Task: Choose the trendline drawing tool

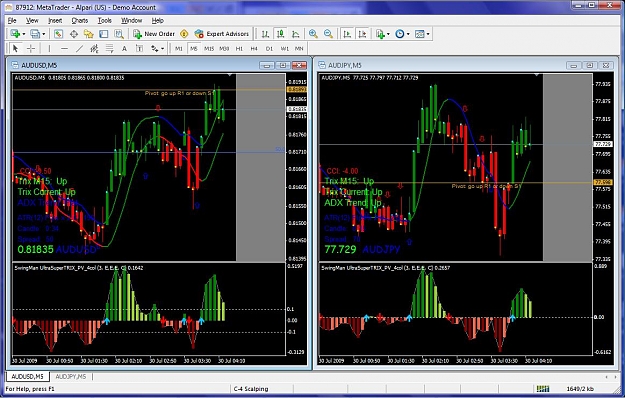Action: point(79,49)
